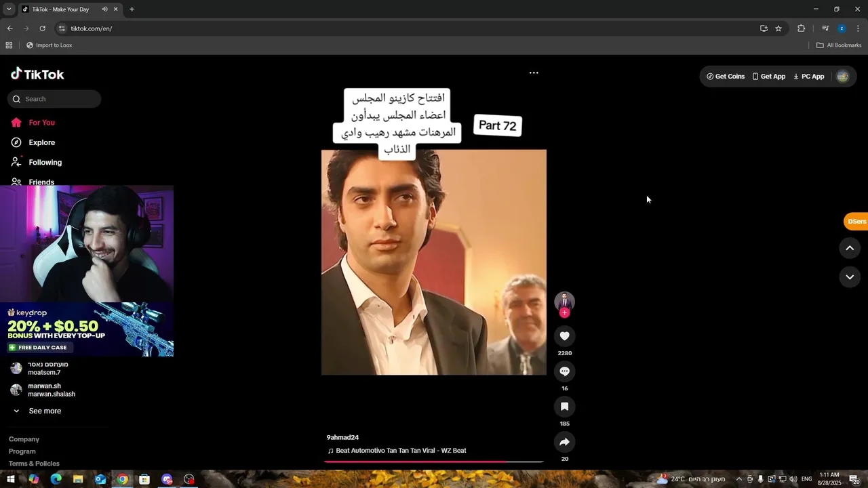Screen dimensions: 868x488
Task: Open Microsoft Store from the taskbar
Action: 144,479
